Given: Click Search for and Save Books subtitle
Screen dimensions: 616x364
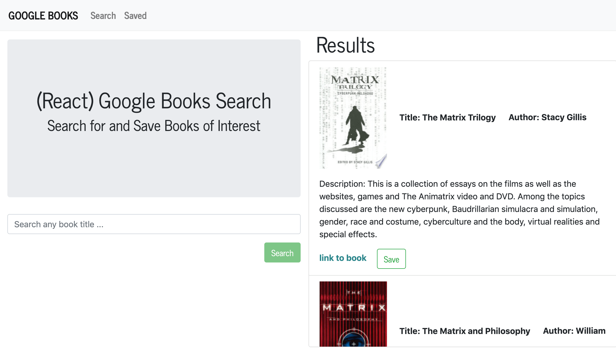Looking at the screenshot, I should (x=154, y=126).
